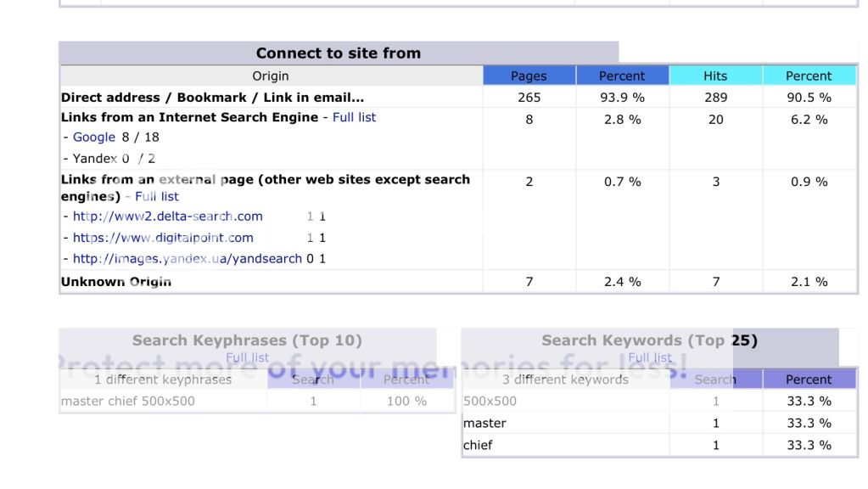Open the www2.delta-search.com referrer link
Screen dimensions: 868x489
pyautogui.click(x=168, y=216)
